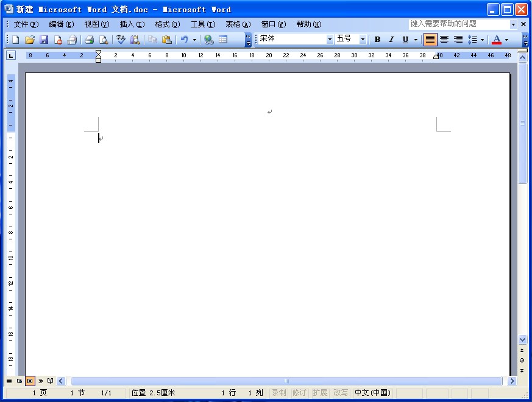Click Select Browse Object circle button
This screenshot has width=532, height=402.
click(522, 360)
